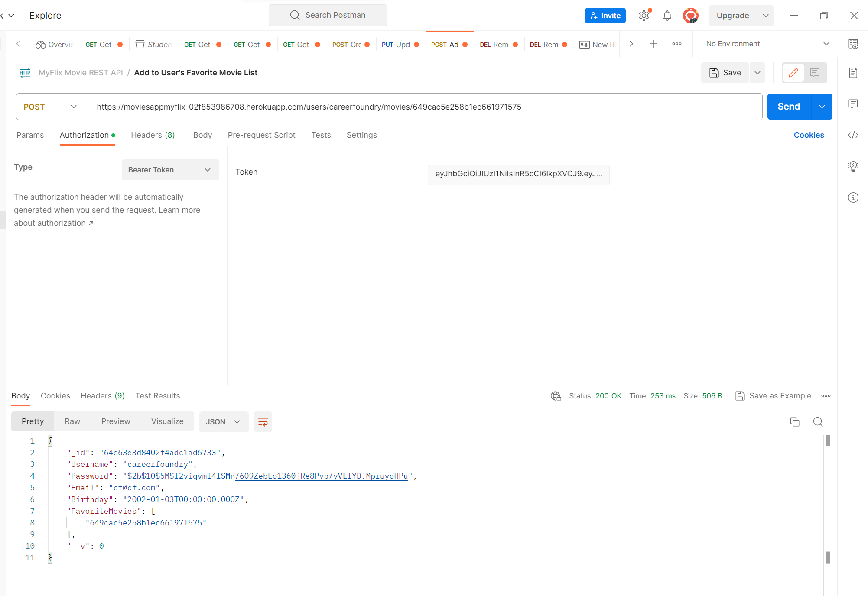The image size is (868, 596).
Task: Open Pre-request Script tab
Action: 261,135
